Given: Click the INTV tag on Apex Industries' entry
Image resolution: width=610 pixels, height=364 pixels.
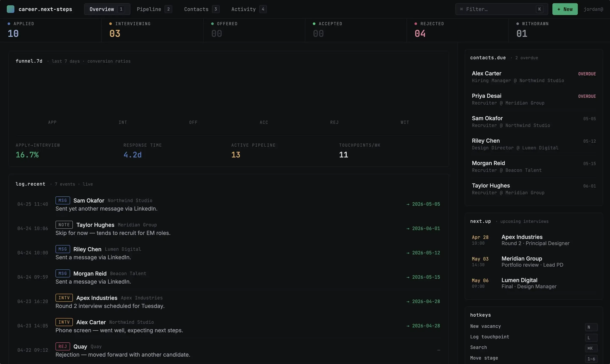Looking at the screenshot, I should coord(64,298).
